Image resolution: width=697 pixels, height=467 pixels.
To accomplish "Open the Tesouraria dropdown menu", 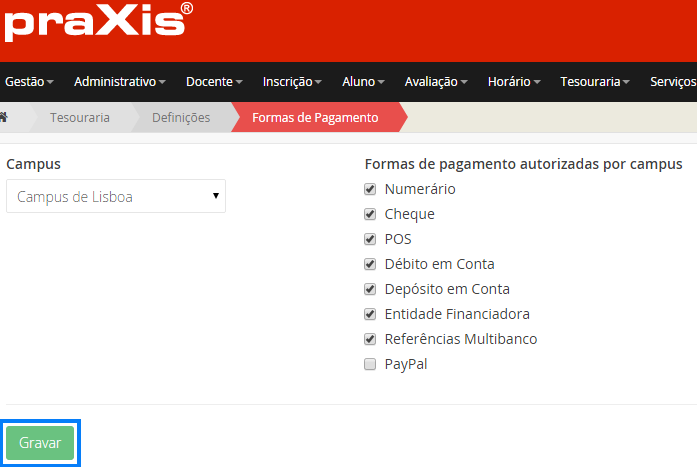I will (594, 81).
